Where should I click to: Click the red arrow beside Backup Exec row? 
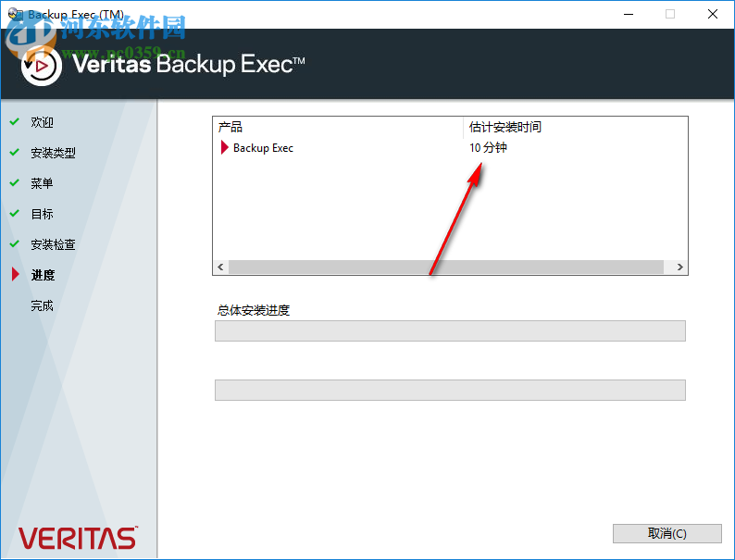coord(224,147)
